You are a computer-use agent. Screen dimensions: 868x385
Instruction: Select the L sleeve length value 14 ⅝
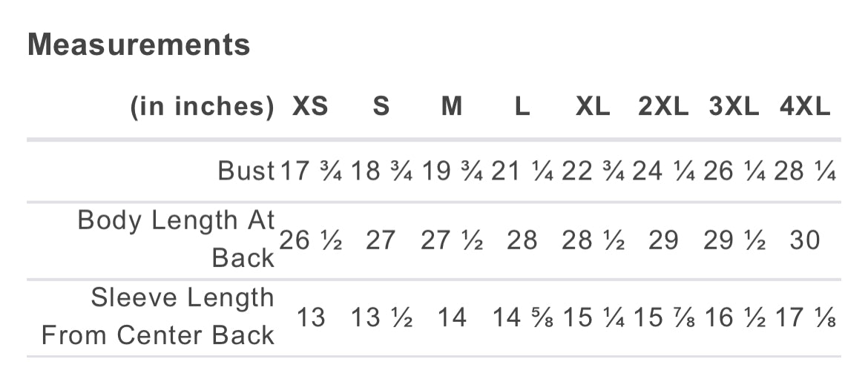click(x=522, y=318)
